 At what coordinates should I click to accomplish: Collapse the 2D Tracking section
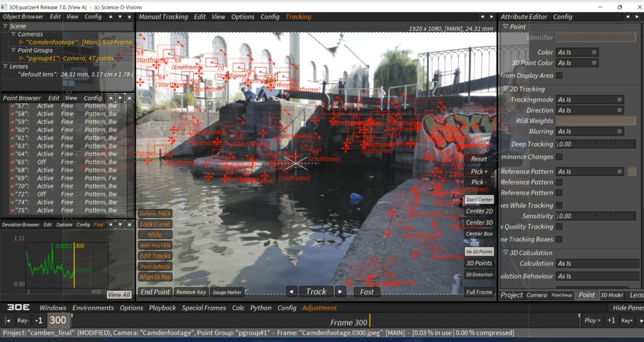pyautogui.click(x=506, y=89)
